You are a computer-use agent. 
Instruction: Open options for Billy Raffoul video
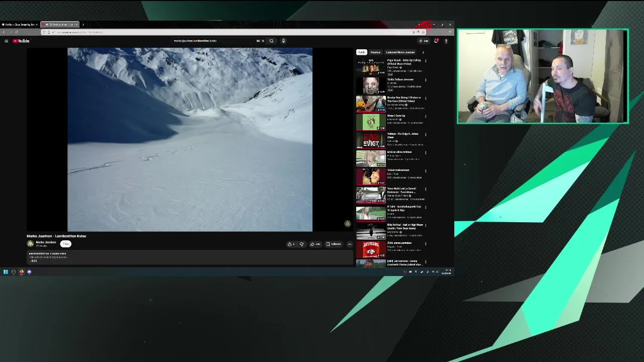click(426, 225)
